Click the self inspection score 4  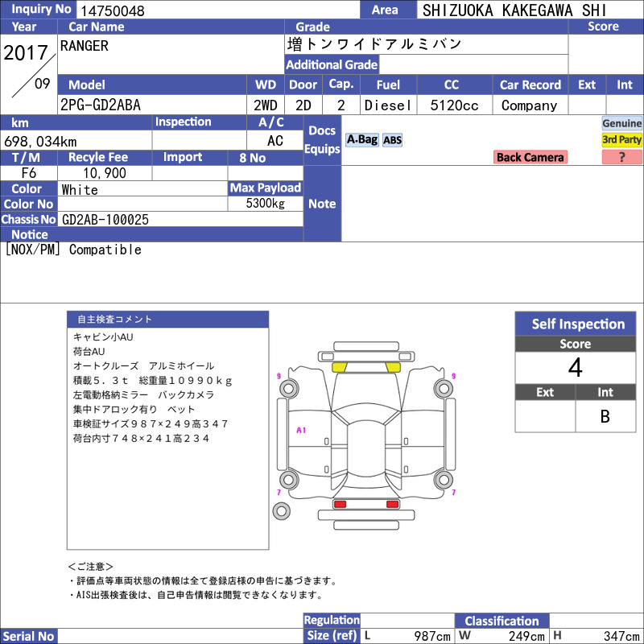click(x=575, y=368)
